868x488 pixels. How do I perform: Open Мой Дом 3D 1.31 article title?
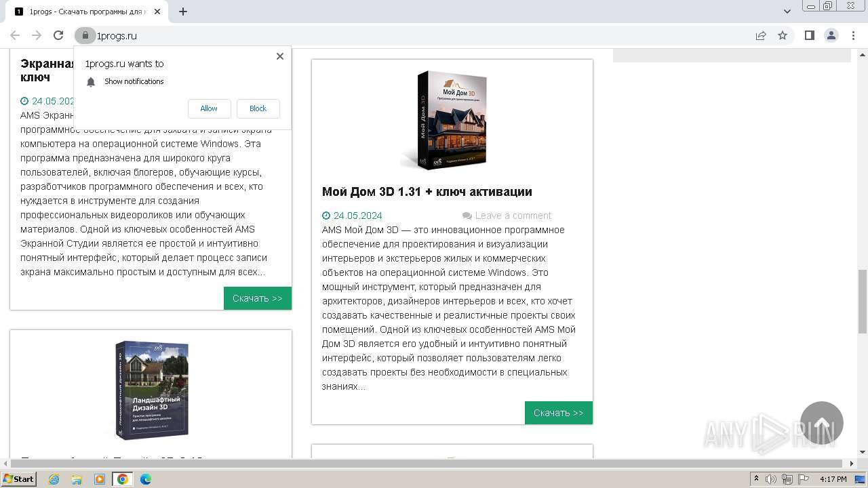point(427,191)
